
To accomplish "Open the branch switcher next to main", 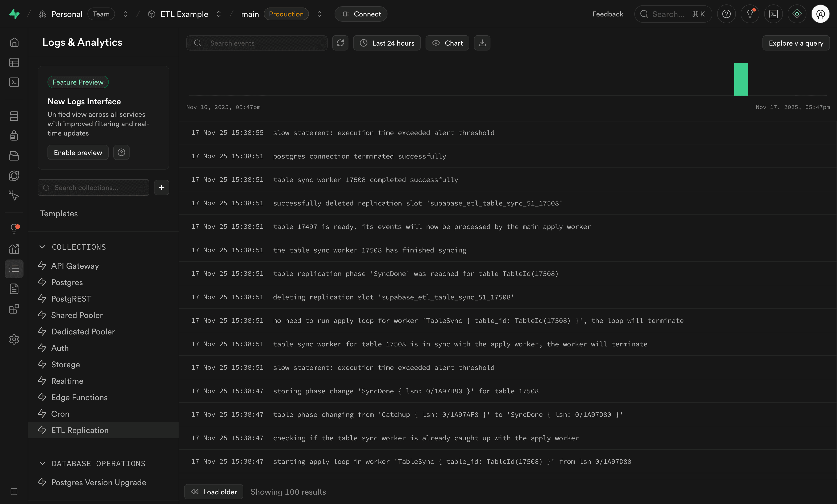I will 319,14.
